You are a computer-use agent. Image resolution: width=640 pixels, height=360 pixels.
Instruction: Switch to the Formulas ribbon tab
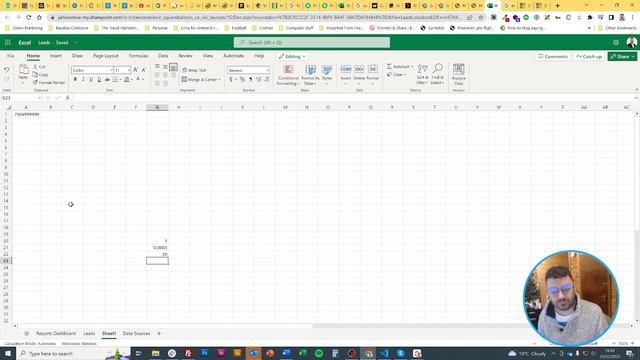click(x=138, y=56)
